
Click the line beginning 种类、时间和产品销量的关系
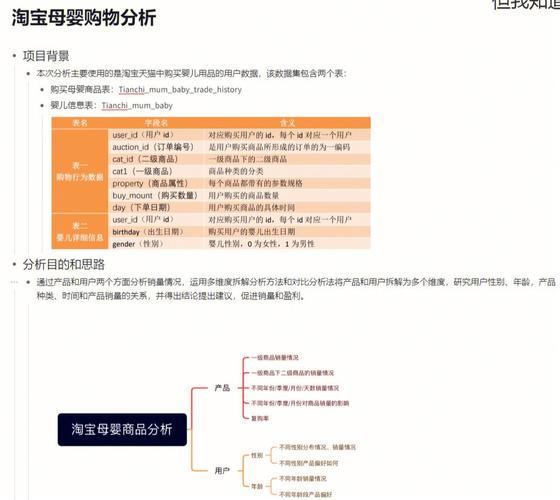coord(170,296)
